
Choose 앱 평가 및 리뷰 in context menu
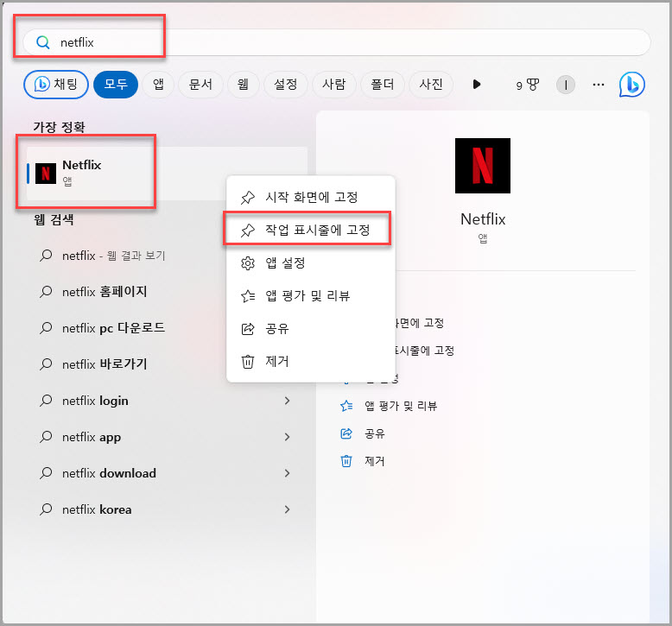pyautogui.click(x=311, y=295)
